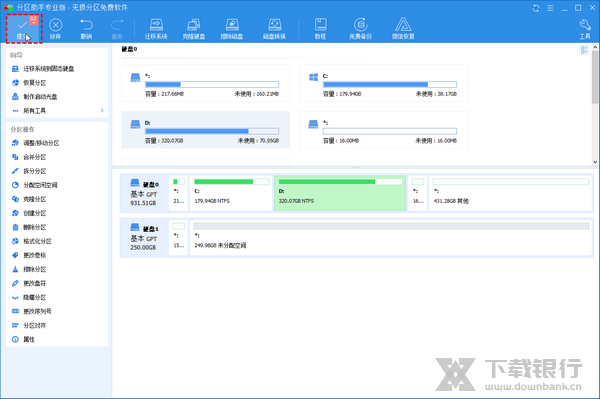
Task: Select the small 15… partition block on 硬盘1
Action: tap(178, 237)
